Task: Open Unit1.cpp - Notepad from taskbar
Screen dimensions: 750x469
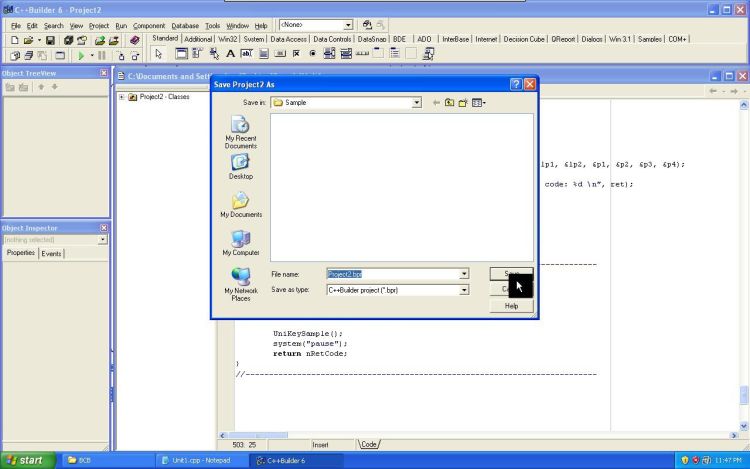Action: point(201,460)
